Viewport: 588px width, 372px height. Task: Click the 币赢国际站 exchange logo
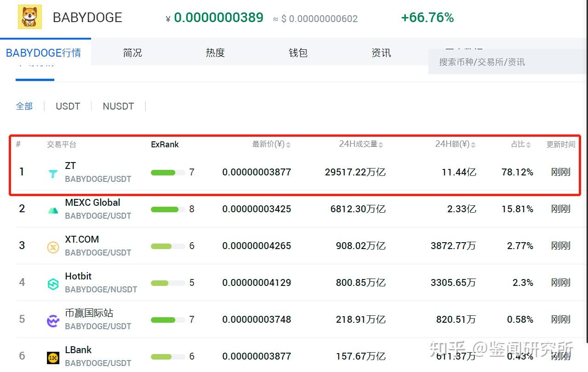53,321
